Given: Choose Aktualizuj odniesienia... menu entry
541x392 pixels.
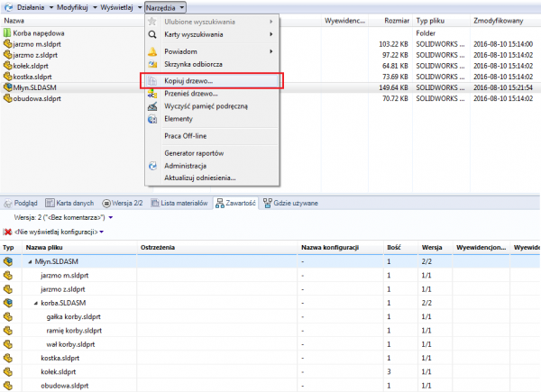Looking at the screenshot, I should (200, 178).
